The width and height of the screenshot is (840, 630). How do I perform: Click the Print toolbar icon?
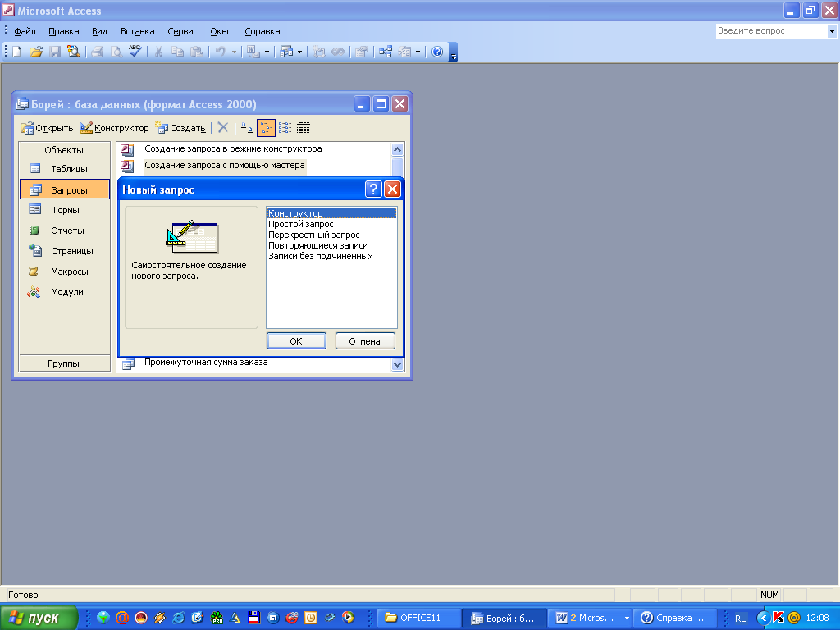point(98,52)
